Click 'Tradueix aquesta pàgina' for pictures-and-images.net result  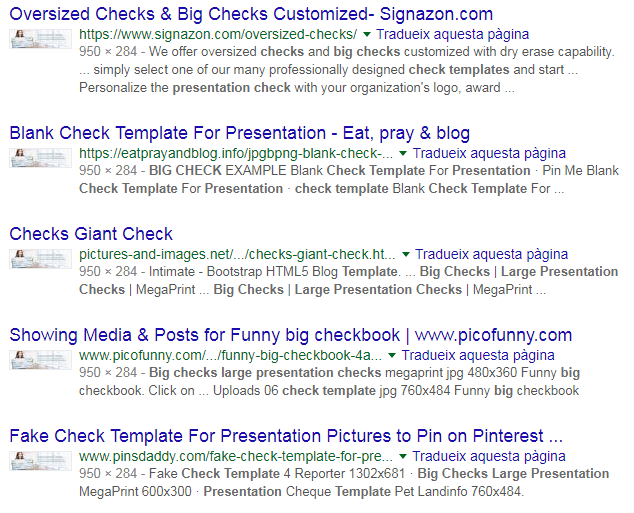click(x=491, y=254)
